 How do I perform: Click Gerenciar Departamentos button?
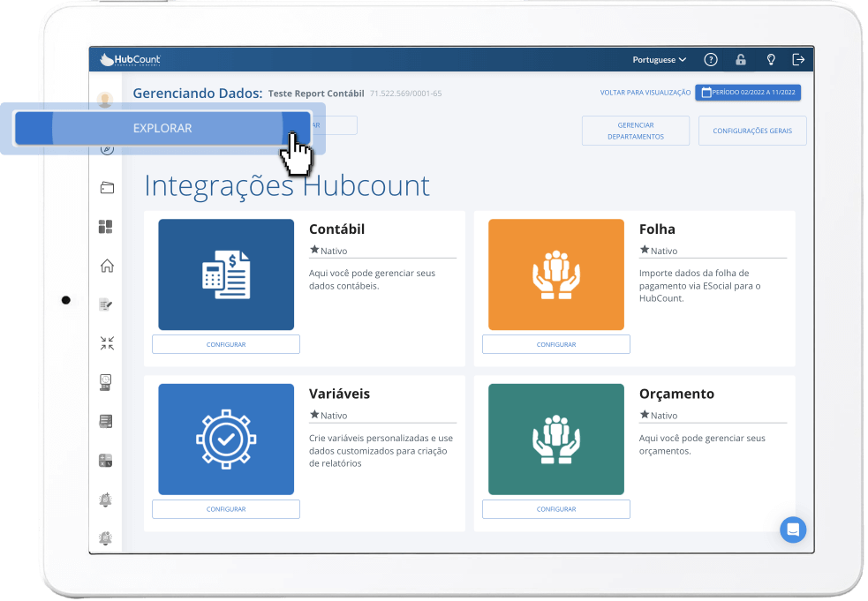636,131
